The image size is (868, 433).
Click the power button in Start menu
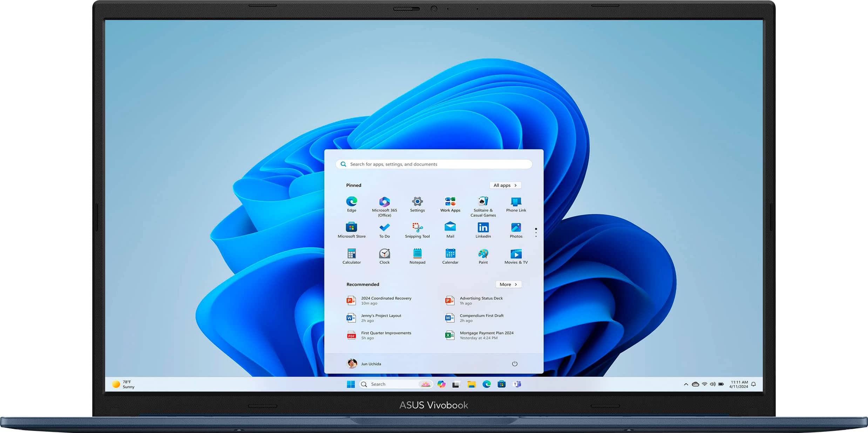tap(514, 364)
